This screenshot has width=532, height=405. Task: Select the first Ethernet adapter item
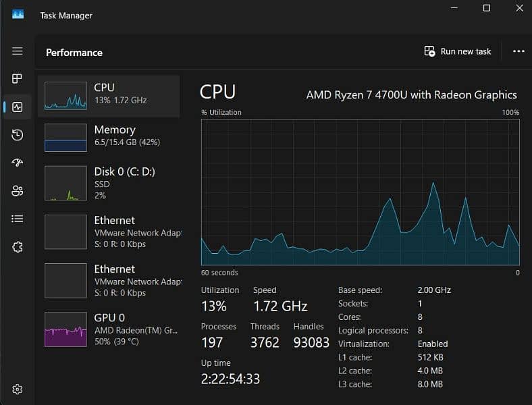109,232
